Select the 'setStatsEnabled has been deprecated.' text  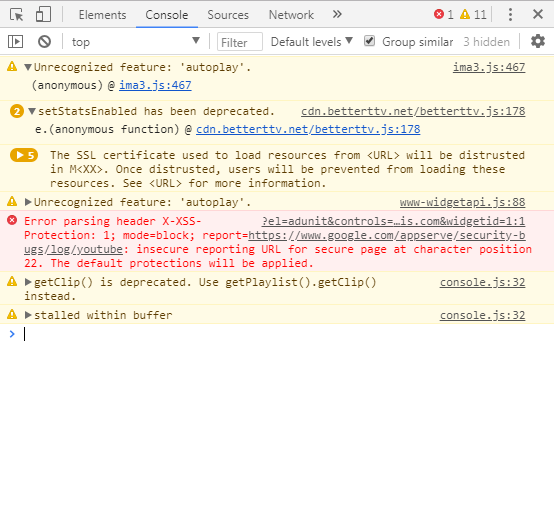156,111
